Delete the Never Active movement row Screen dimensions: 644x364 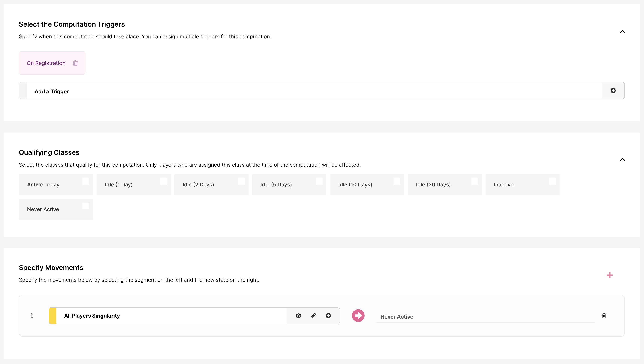tap(604, 316)
